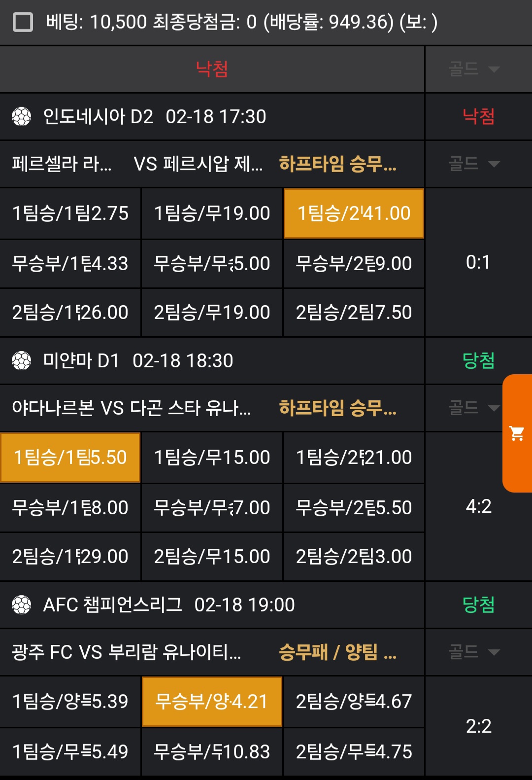Image resolution: width=532 pixels, height=780 pixels.
Task: Pick 무승부 10.83 odds option
Action: click(x=212, y=752)
